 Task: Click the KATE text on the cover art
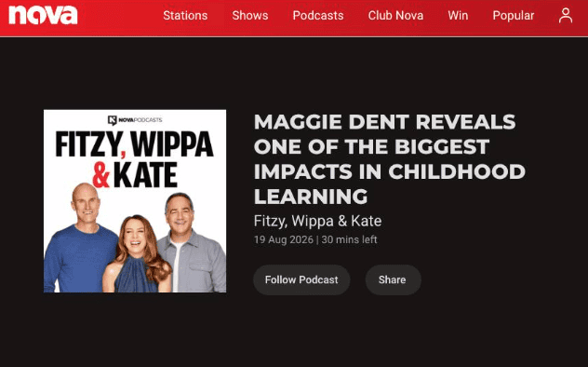pos(145,175)
